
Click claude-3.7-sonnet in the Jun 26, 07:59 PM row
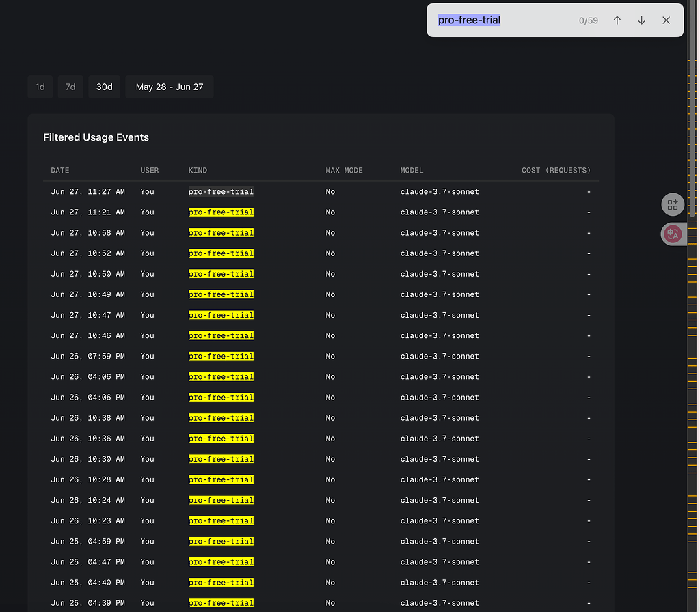tap(440, 356)
